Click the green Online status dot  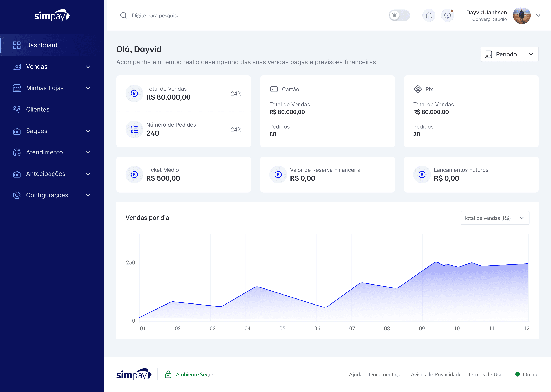(x=517, y=374)
